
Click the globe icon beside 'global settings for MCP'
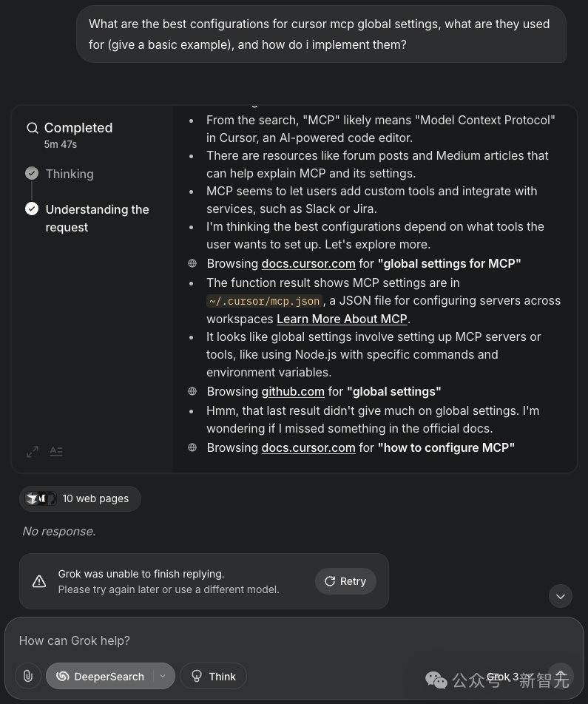click(x=192, y=263)
